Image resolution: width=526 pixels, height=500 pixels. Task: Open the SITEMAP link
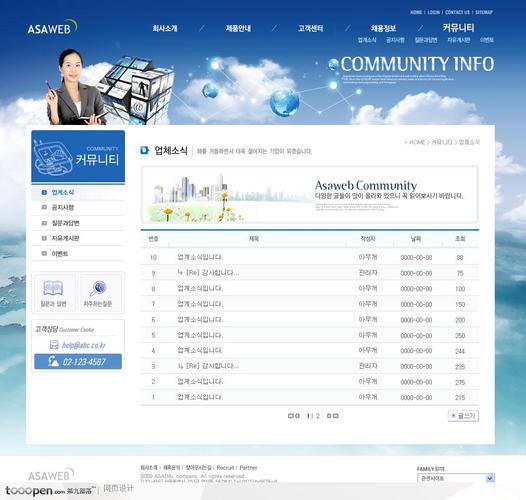(x=484, y=12)
